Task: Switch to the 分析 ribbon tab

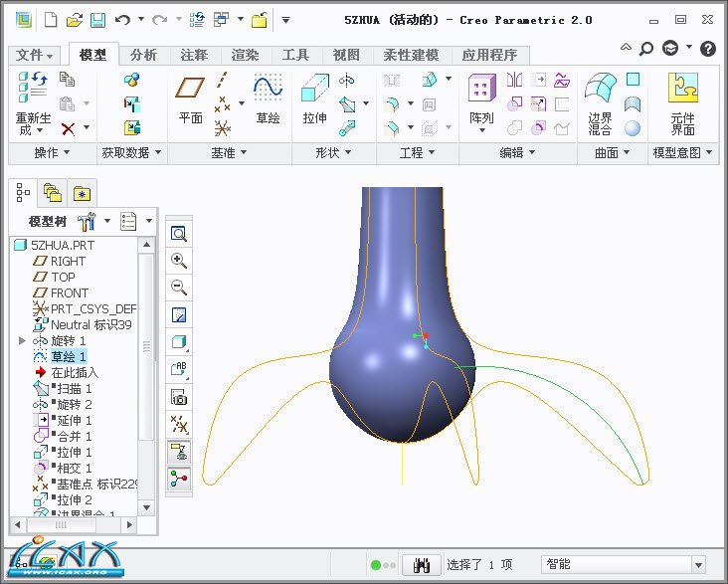Action: 143,55
